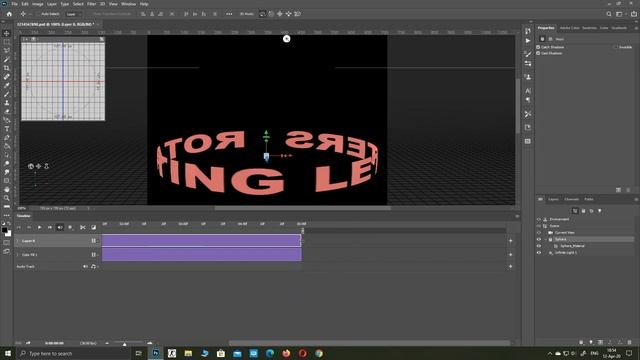Collapse the Sphere item in the 3D panel
This screenshot has height=360, width=640.
click(545, 240)
